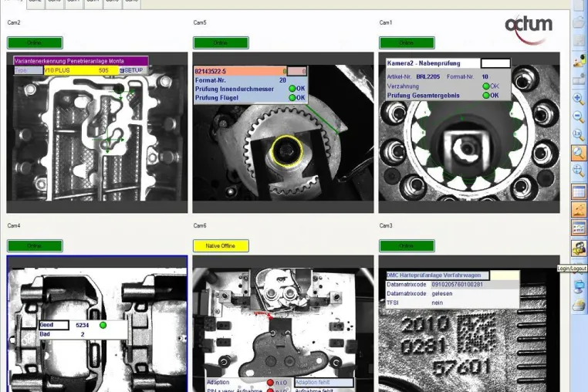Screen dimensions: 588x392
Task: Click the greyed camera device icon
Action: [x=579, y=79]
